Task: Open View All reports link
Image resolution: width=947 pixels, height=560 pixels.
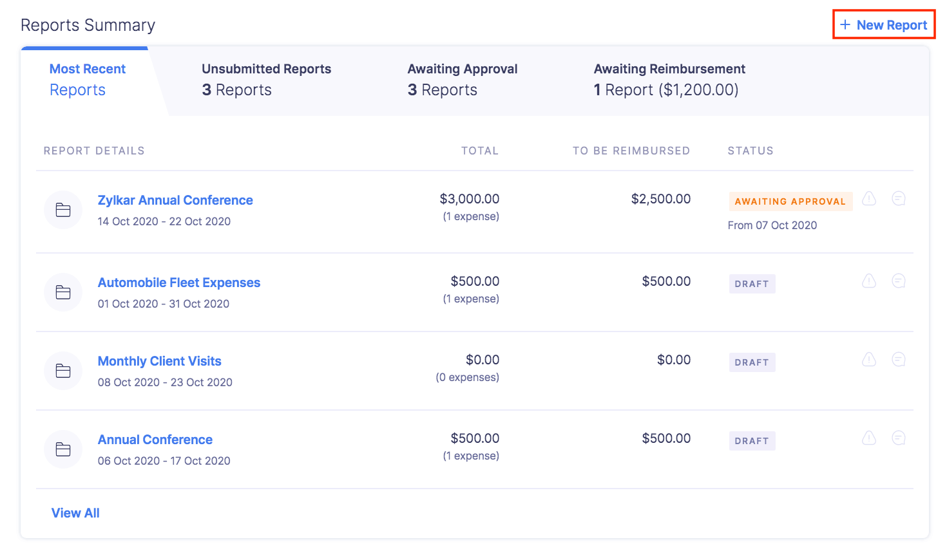Action: (x=75, y=513)
